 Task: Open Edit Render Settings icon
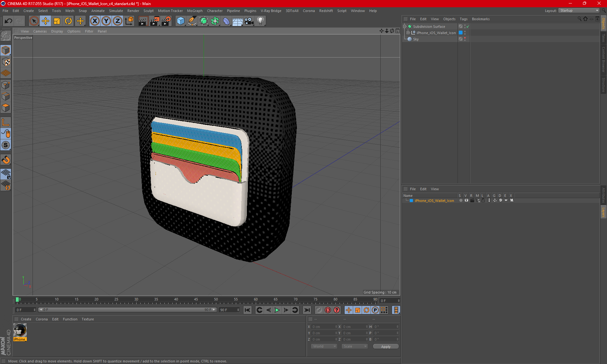coord(166,21)
